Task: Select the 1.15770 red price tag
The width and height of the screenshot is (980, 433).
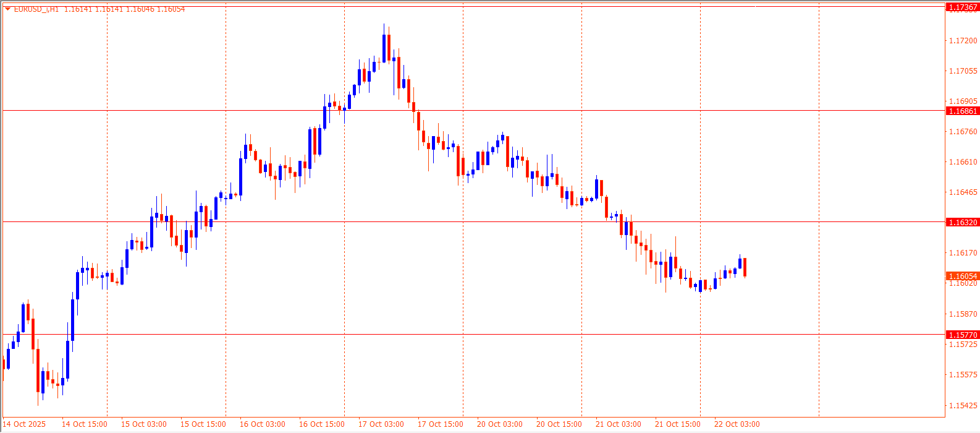Action: tap(962, 335)
